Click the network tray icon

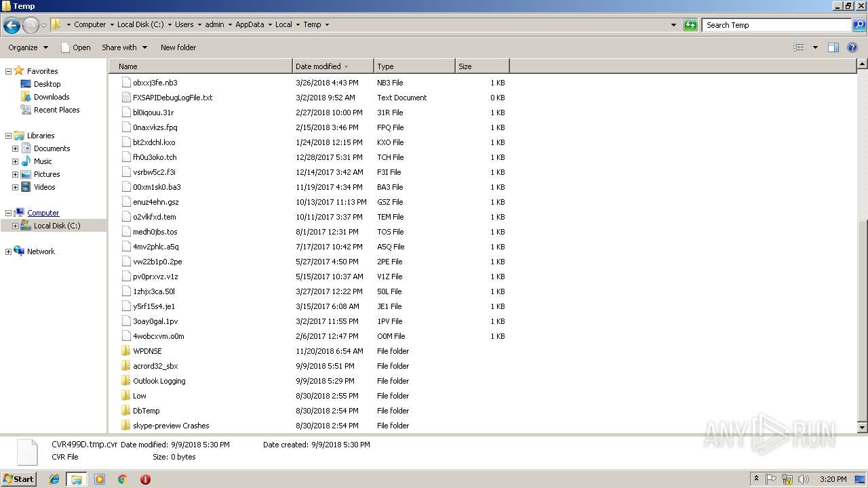coord(787,479)
